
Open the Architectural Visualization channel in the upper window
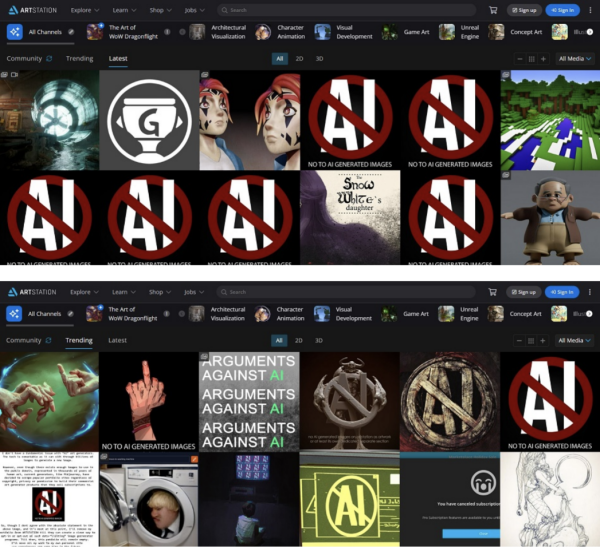click(x=218, y=32)
